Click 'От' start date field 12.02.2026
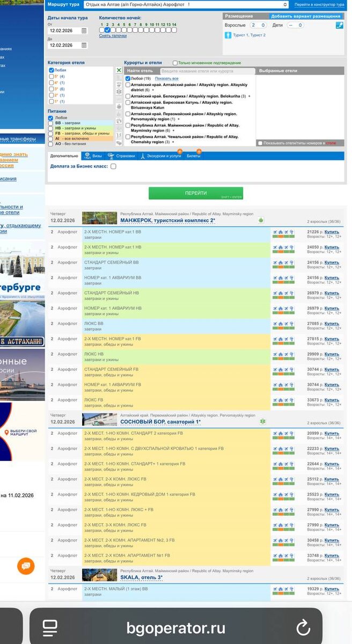 pyautogui.click(x=64, y=31)
